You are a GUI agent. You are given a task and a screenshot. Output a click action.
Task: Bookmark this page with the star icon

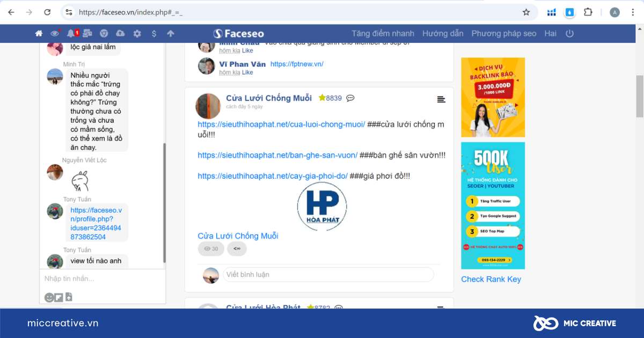click(526, 12)
